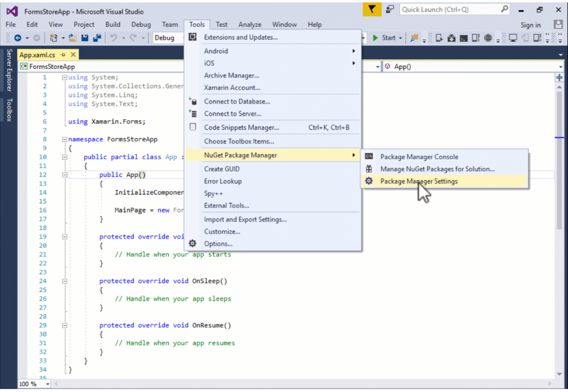Click the Save All double-floppy icon
This screenshot has width=568, height=392.
(x=97, y=38)
